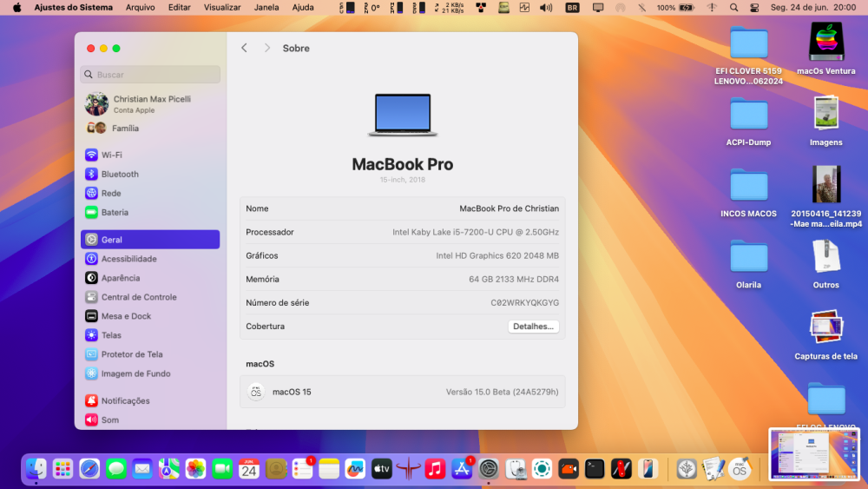The height and width of the screenshot is (489, 868).
Task: Open the Apple menu
Action: [17, 7]
